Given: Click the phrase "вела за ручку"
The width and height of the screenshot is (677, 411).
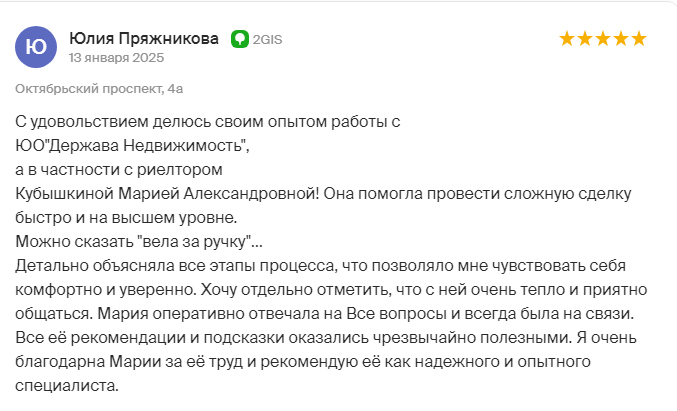Looking at the screenshot, I should coord(194,241).
